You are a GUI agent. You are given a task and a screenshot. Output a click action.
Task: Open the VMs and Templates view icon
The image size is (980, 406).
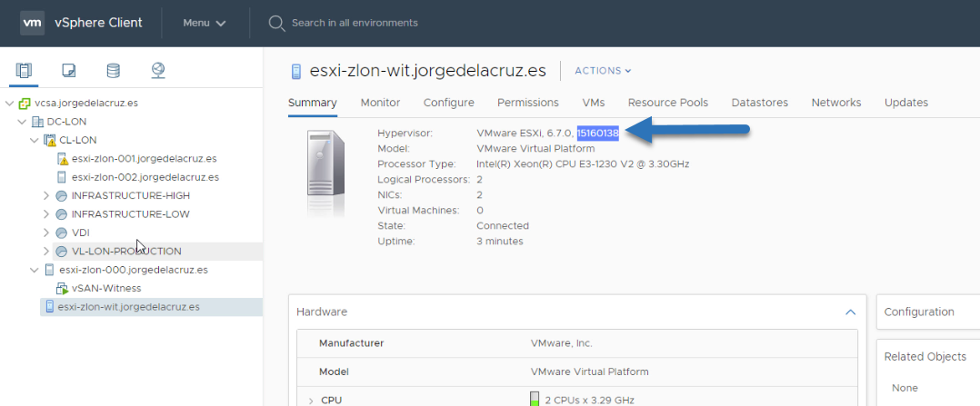(x=69, y=71)
